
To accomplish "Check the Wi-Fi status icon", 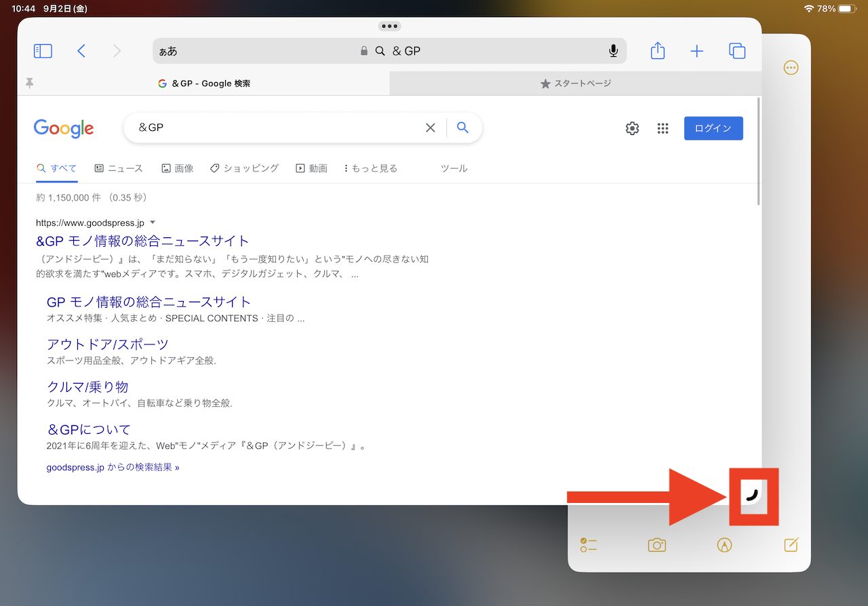I will click(808, 9).
